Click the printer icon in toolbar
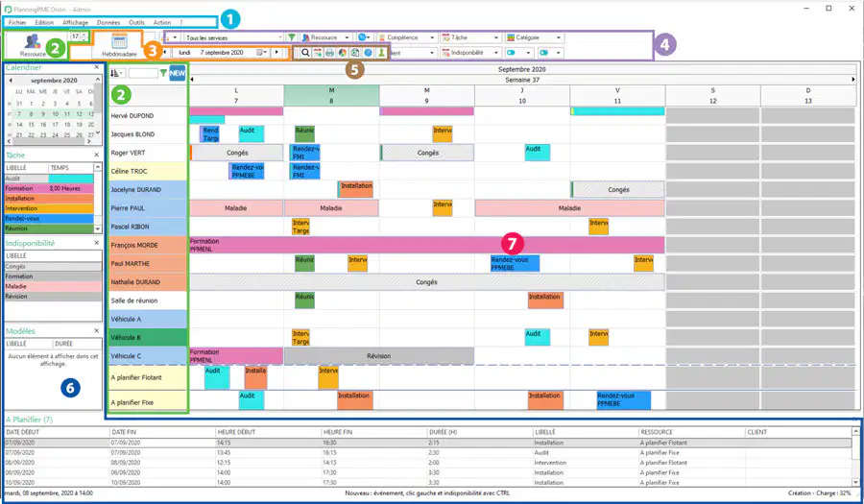The width and height of the screenshot is (864, 504). tap(329, 53)
